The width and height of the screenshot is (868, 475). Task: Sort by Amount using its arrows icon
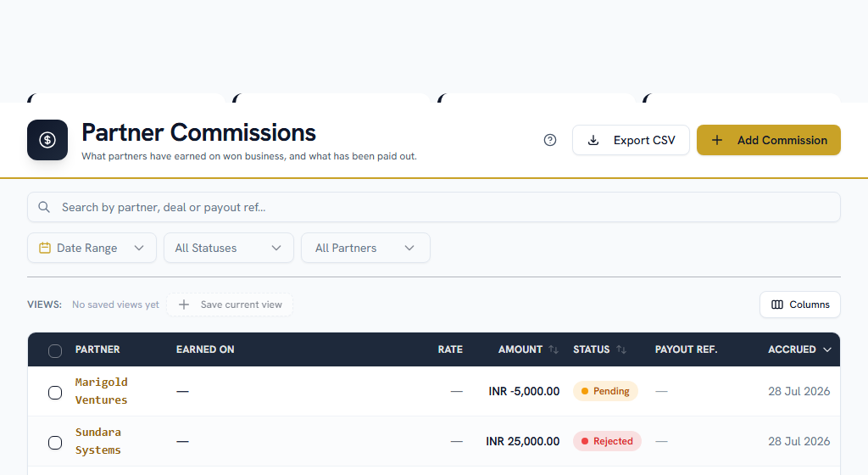[x=553, y=349]
